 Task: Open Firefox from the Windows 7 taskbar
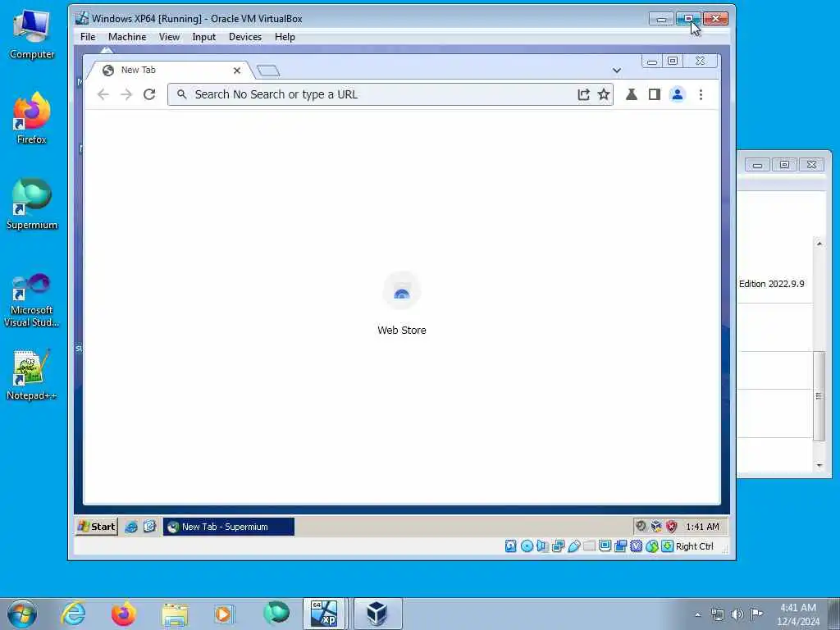point(124,614)
